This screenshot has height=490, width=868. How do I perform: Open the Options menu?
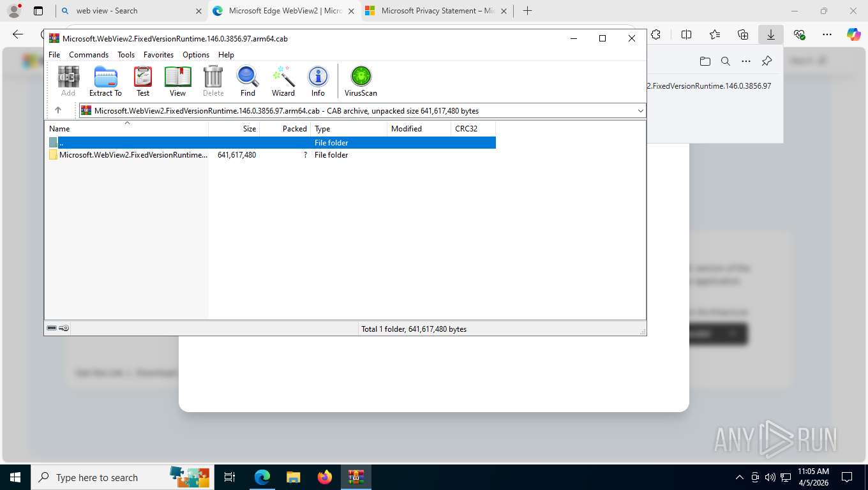click(196, 55)
